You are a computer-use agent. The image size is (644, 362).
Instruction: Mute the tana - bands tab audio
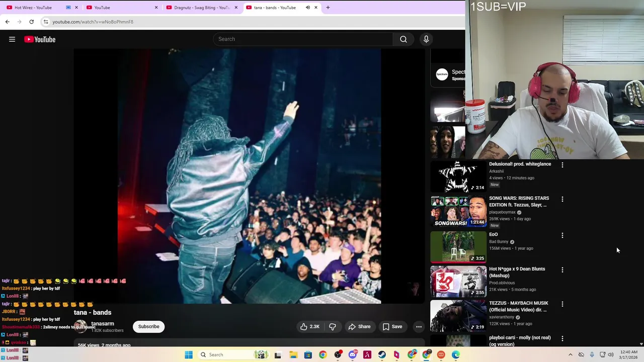pos(307,8)
